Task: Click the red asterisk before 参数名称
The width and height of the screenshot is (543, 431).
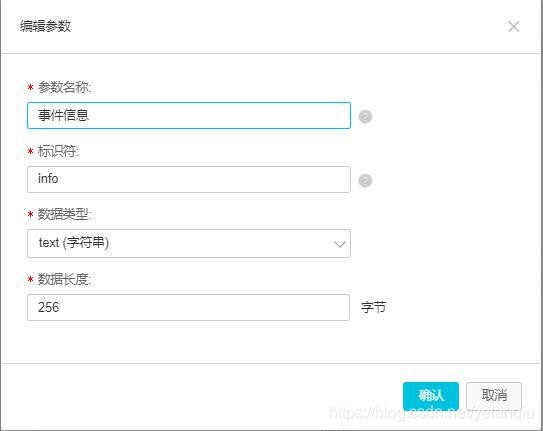Action: pyautogui.click(x=30, y=87)
